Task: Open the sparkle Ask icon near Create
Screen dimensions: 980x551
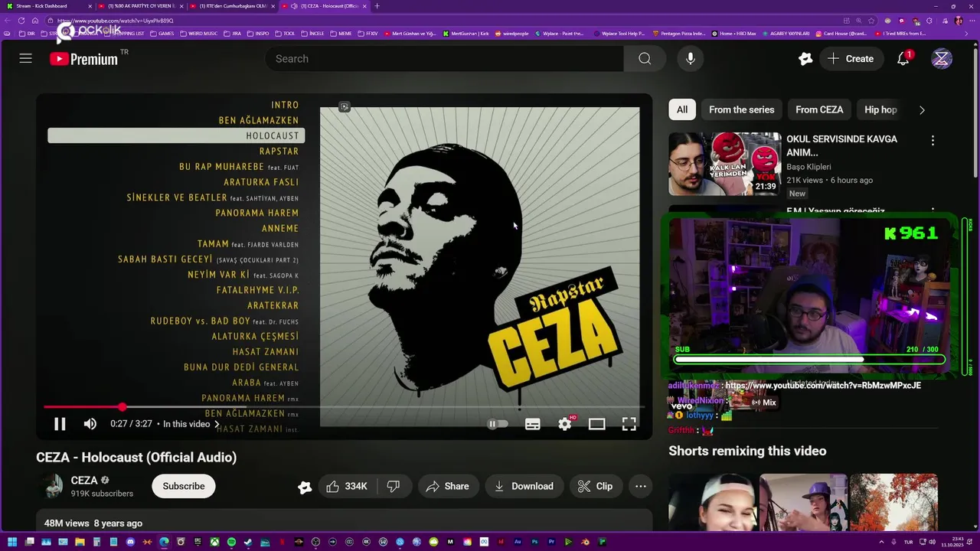Action: (x=805, y=59)
